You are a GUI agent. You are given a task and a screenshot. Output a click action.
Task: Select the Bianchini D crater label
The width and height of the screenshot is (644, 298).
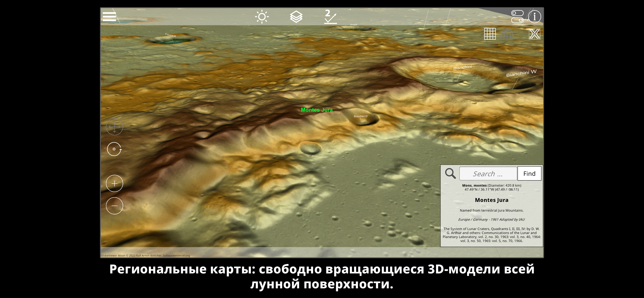coord(360,116)
